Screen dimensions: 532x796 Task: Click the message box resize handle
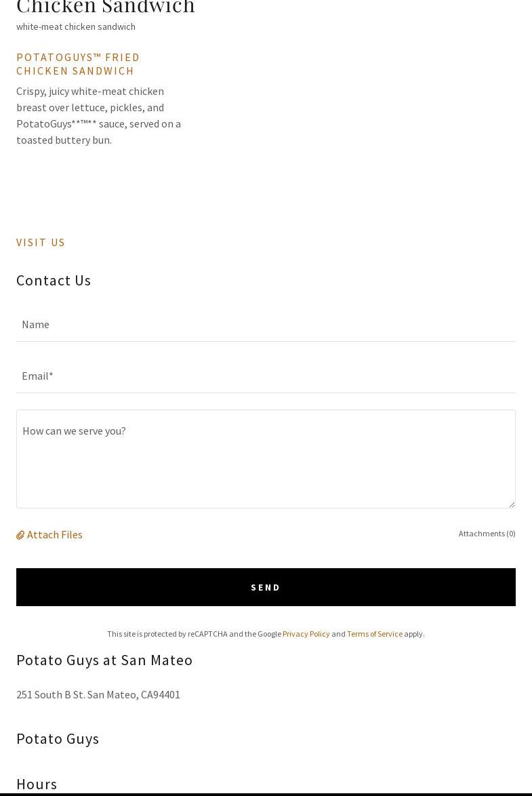[512, 504]
